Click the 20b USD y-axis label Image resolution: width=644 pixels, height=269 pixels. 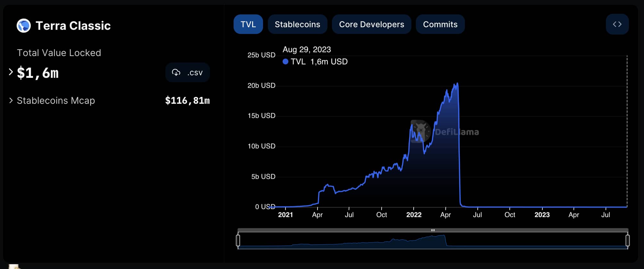tap(261, 85)
